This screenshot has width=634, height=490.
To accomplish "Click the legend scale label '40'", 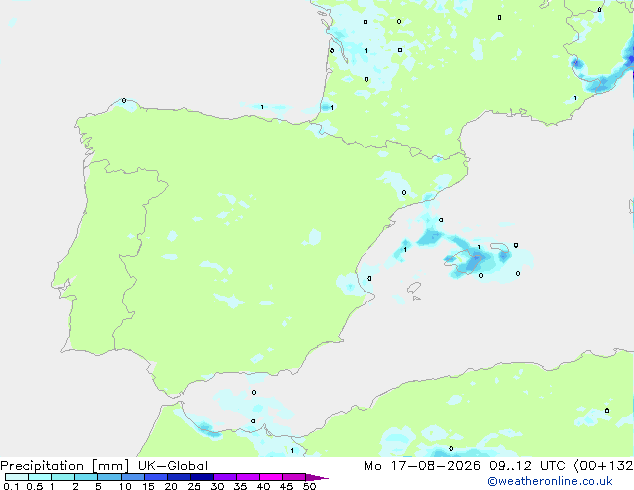I will (x=263, y=486).
